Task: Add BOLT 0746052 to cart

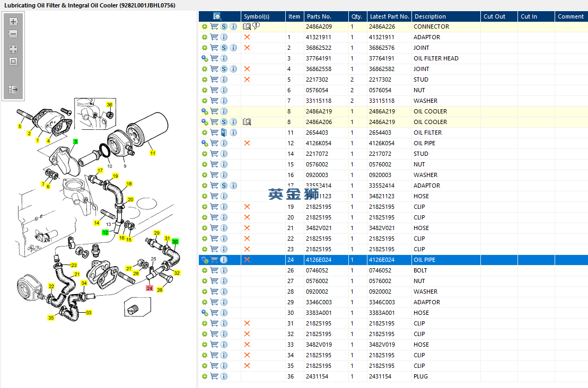Action: pyautogui.click(x=214, y=270)
